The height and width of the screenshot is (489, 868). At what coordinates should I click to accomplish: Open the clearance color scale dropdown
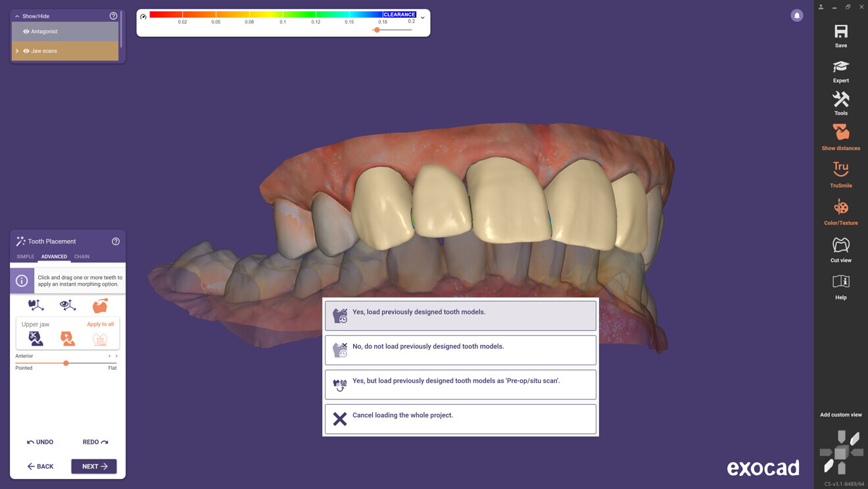(423, 18)
